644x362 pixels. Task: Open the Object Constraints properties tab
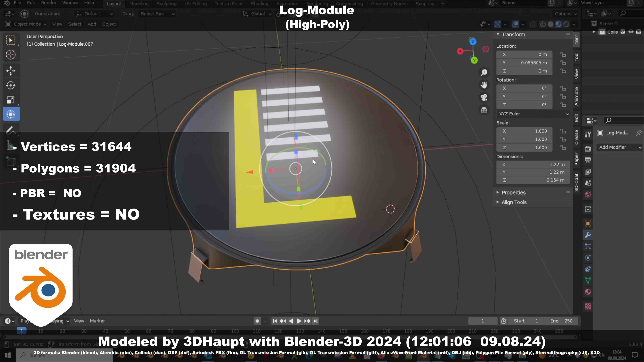click(x=588, y=269)
